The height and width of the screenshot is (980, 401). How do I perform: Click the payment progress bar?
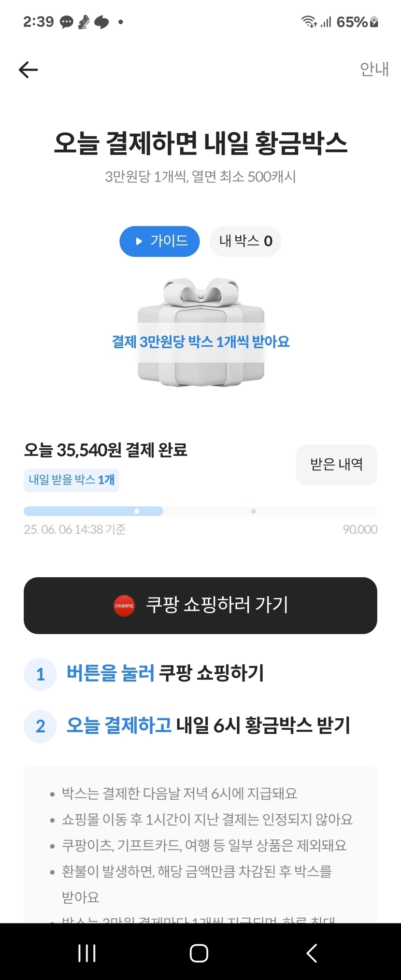coord(200,511)
